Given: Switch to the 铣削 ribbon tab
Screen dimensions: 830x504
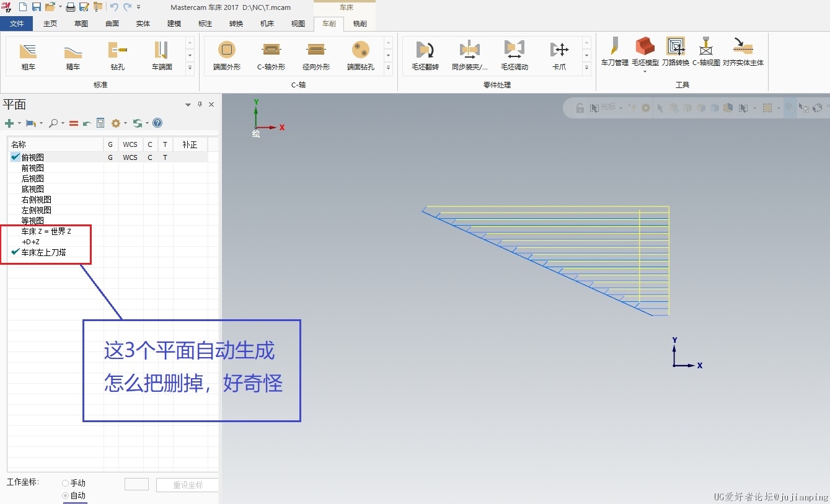Looking at the screenshot, I should pos(360,24).
